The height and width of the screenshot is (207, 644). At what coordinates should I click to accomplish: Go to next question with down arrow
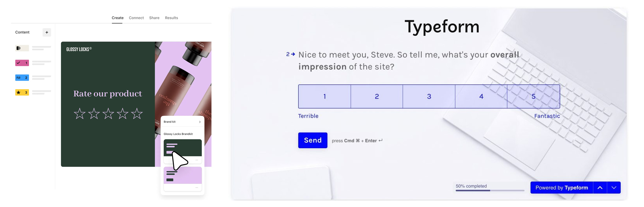point(614,188)
